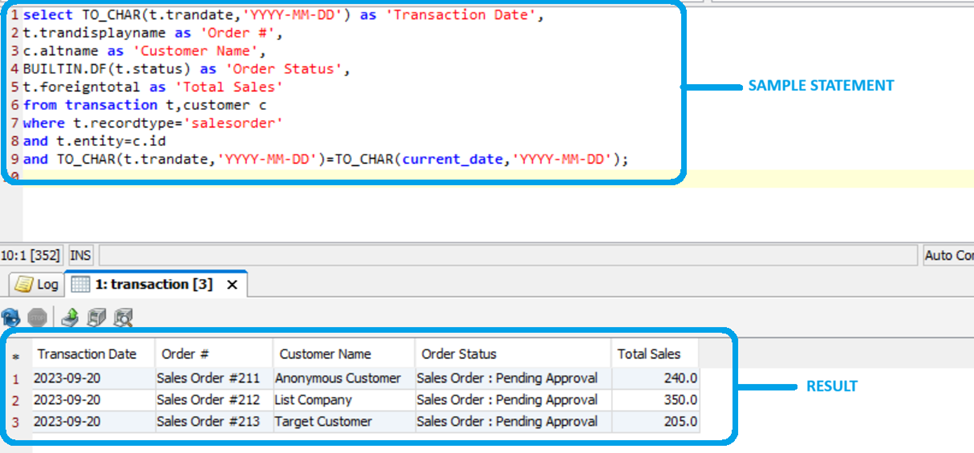Click cell 'Sales Order #212'
974x453 pixels.
point(214,400)
